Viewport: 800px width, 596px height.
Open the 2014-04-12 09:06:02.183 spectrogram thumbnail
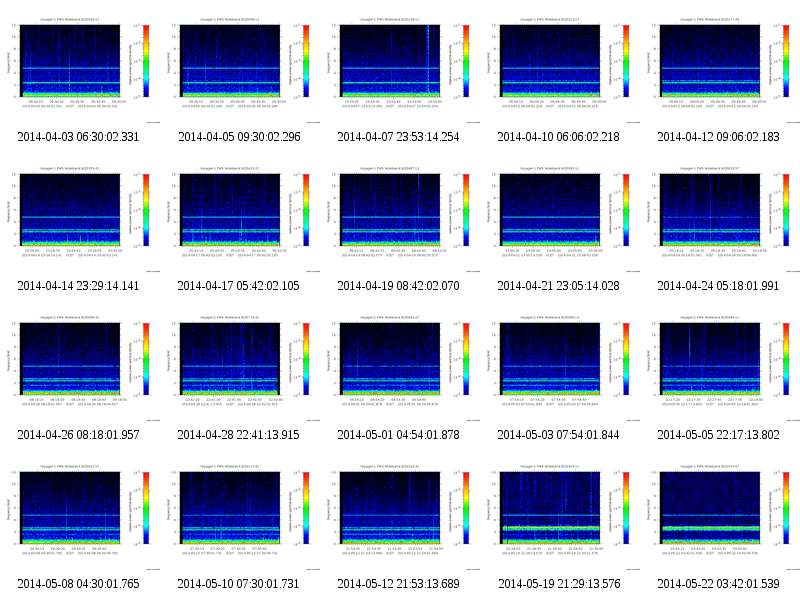[x=720, y=66]
